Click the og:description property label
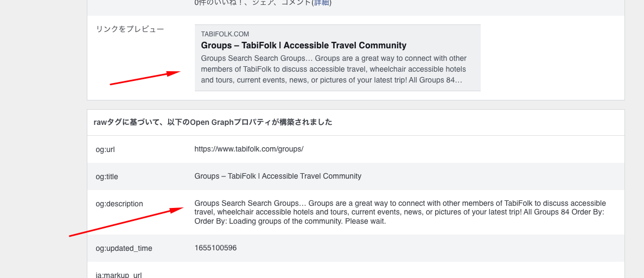 119,204
